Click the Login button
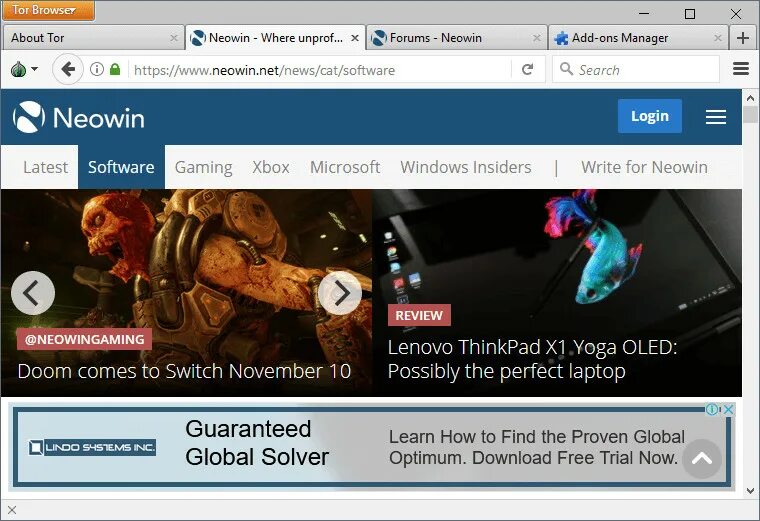Image resolution: width=760 pixels, height=521 pixels. tap(649, 116)
